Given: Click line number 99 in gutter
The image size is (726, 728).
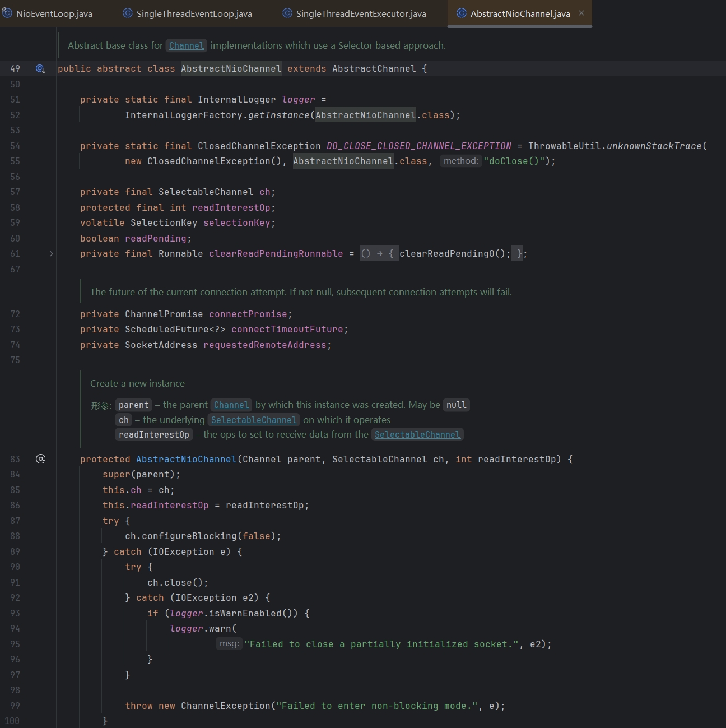Looking at the screenshot, I should tap(15, 706).
